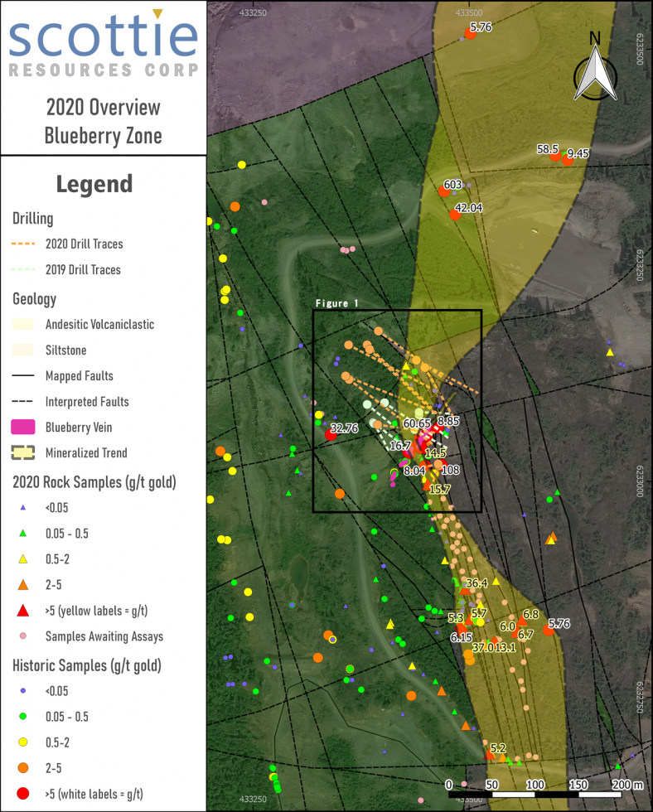The image size is (653, 812).
Task: Select the pink Samples Awaiting Assays circle
Action: (23, 636)
